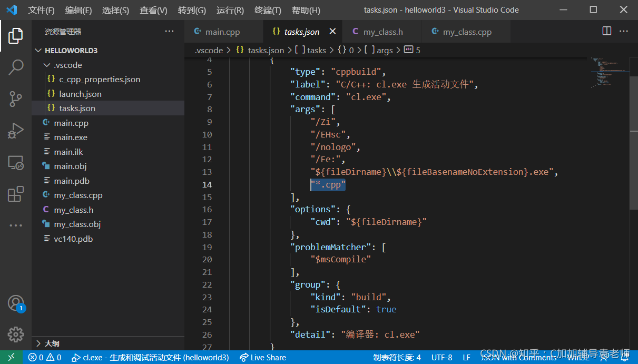This screenshot has height=364, width=638.
Task: Select main.ilk in explorer
Action: point(108,152)
